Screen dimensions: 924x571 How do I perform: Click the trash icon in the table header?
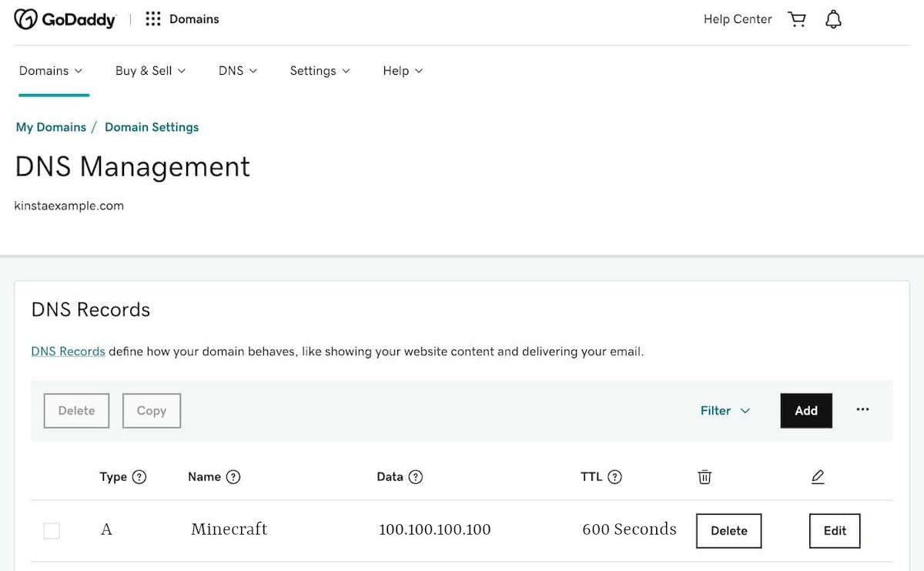point(705,476)
